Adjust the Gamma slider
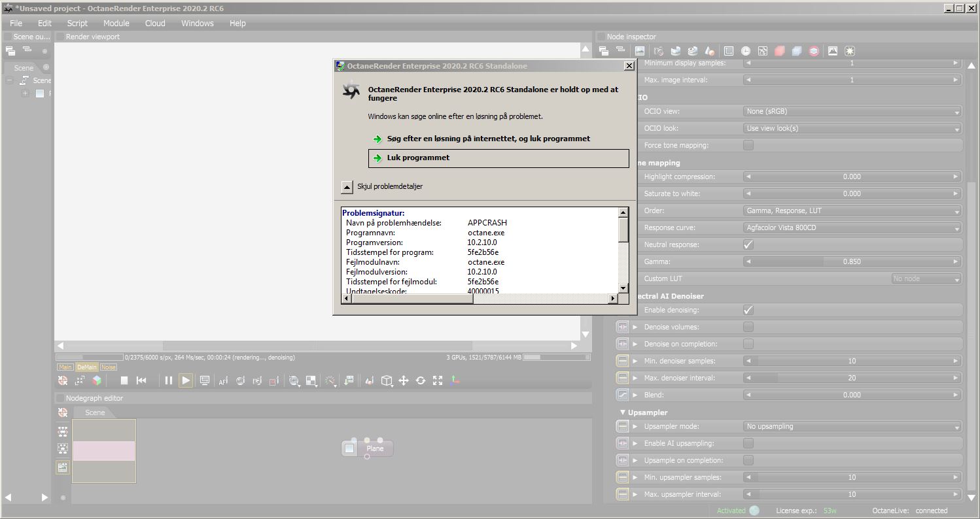The image size is (980, 519). [852, 261]
